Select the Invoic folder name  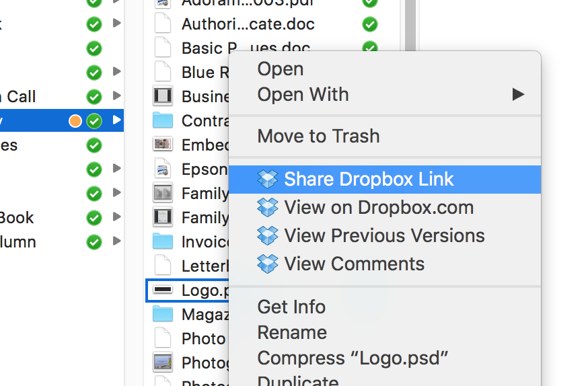point(205,242)
